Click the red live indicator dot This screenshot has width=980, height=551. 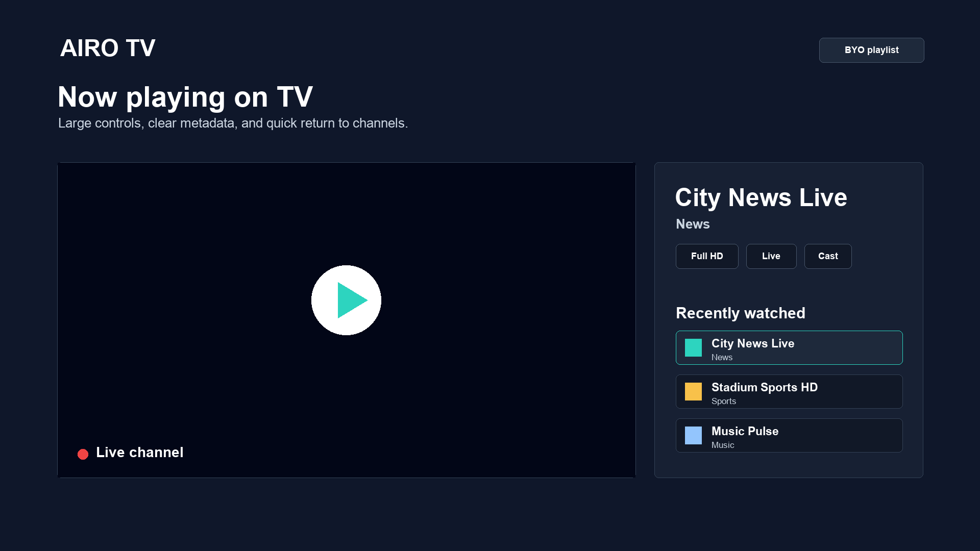(83, 454)
